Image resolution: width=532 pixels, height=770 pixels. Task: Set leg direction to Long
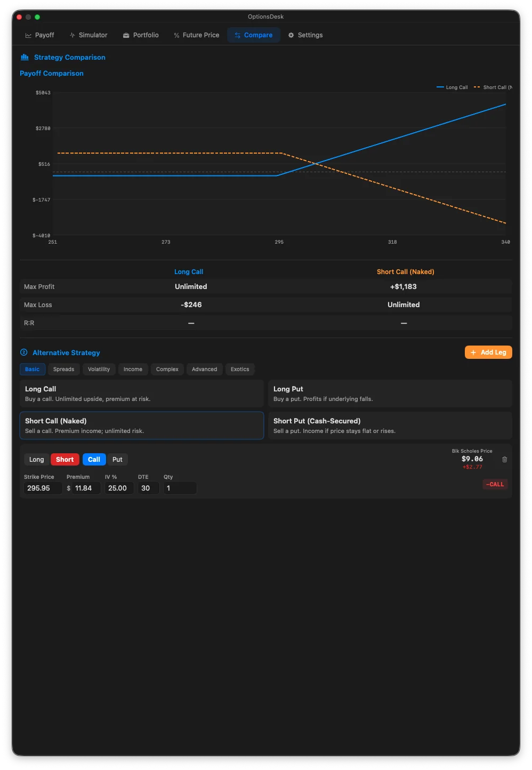(37, 460)
